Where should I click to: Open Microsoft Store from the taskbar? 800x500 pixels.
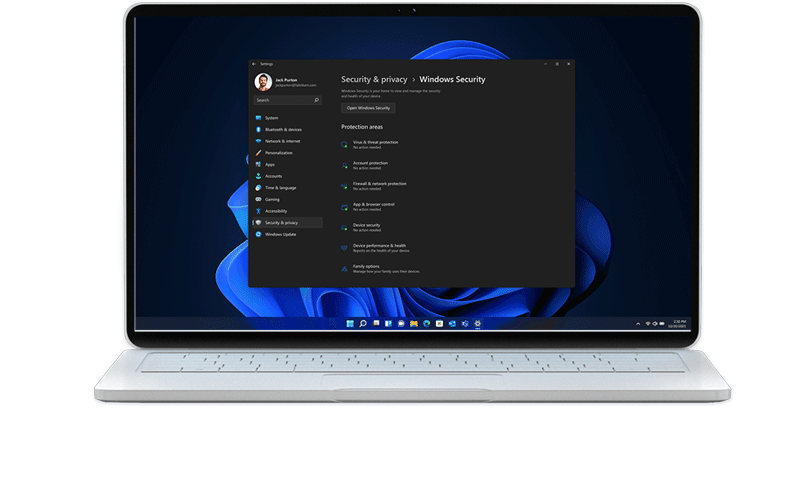tap(439, 323)
